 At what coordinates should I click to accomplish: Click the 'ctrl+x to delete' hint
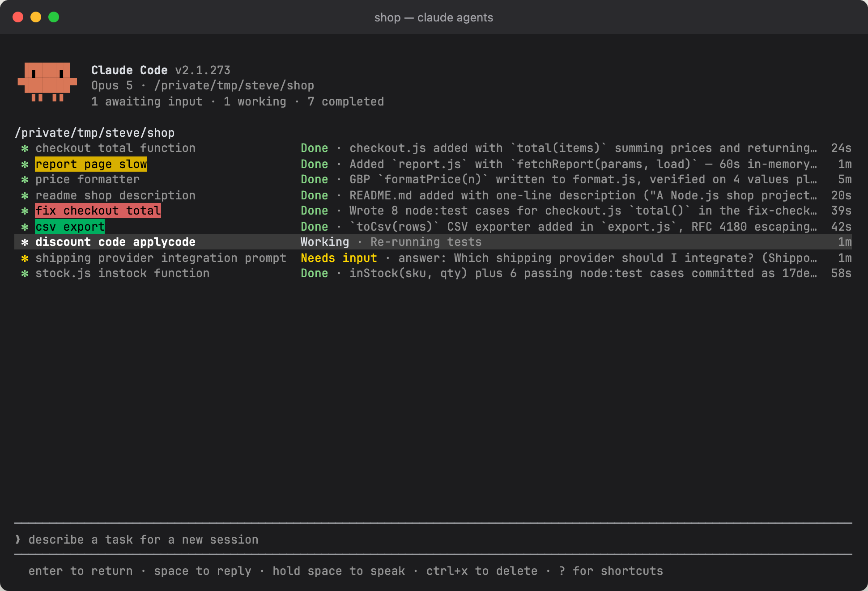click(x=481, y=571)
